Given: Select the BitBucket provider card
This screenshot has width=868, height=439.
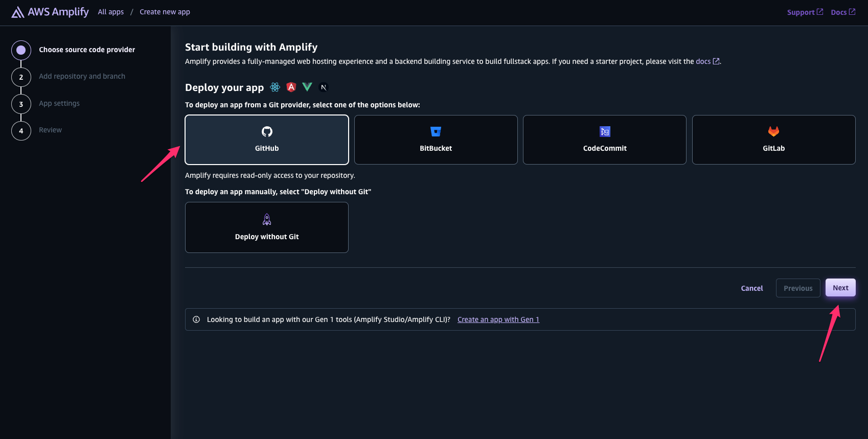Looking at the screenshot, I should (436, 140).
